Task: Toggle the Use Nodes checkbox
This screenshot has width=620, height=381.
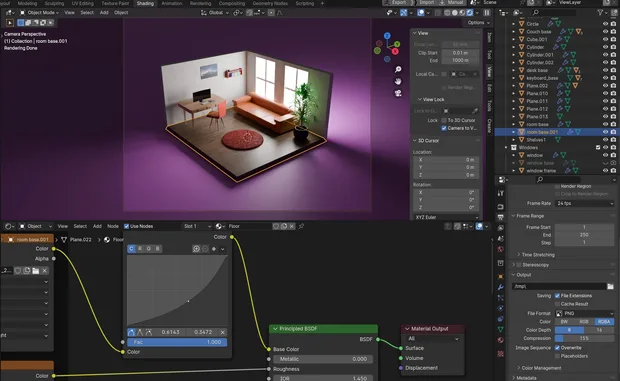Action: (127, 226)
